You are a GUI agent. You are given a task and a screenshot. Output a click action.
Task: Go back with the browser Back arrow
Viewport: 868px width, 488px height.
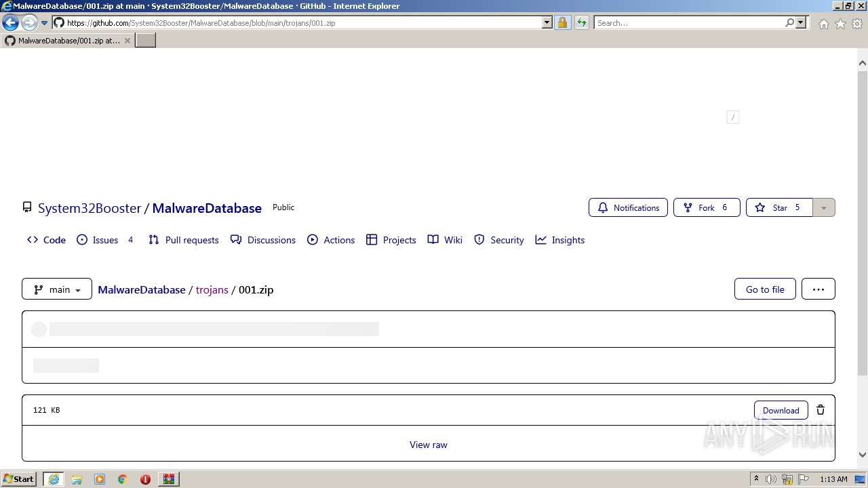tap(10, 22)
